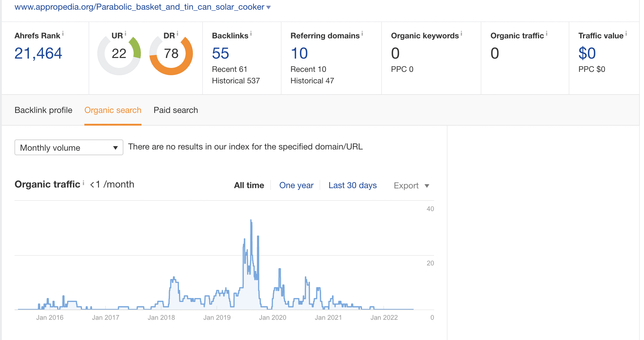Click info icon next to UR
This screenshot has width=644, height=340.
(125, 33)
